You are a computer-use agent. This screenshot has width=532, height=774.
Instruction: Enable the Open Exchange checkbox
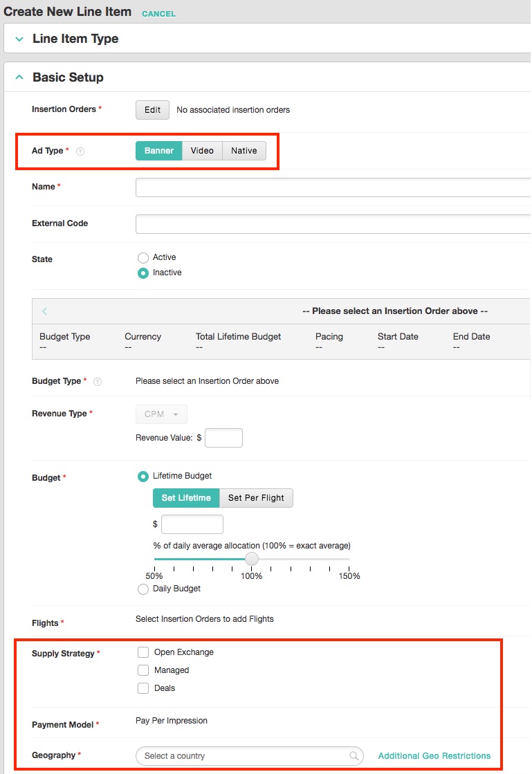[x=143, y=652]
